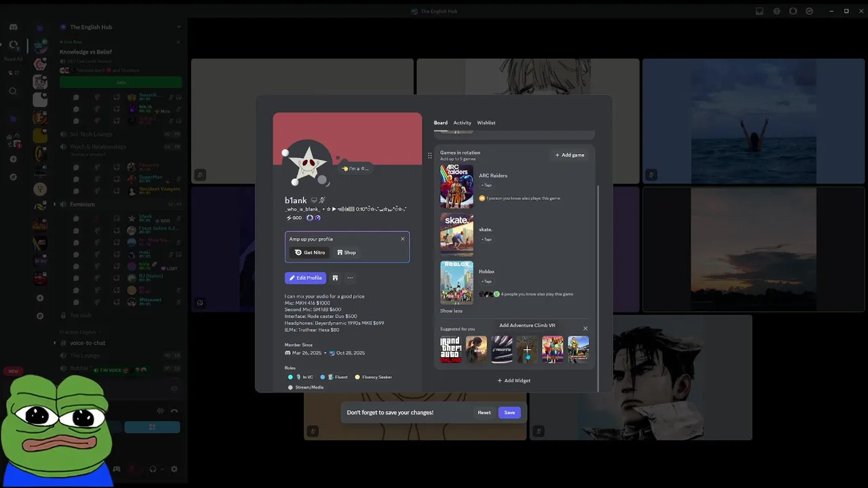Click the Get Nitro button
Screen dimensions: 868x488
click(310, 252)
